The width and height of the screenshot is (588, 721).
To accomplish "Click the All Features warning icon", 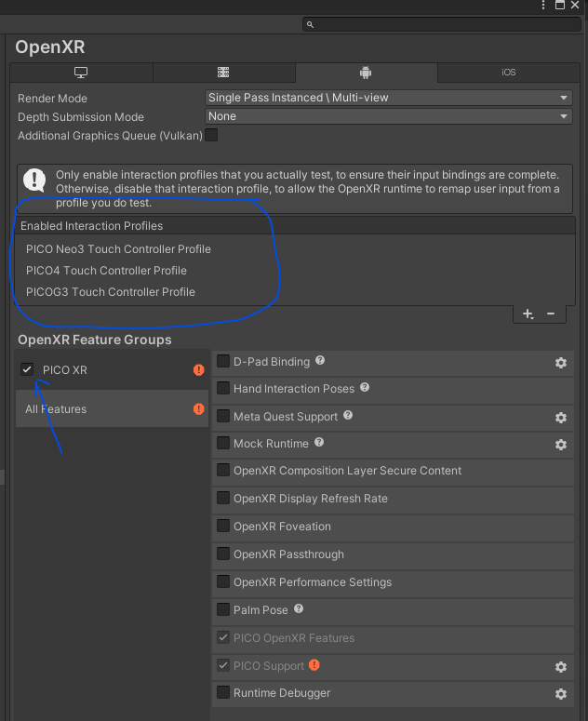I will [198, 408].
